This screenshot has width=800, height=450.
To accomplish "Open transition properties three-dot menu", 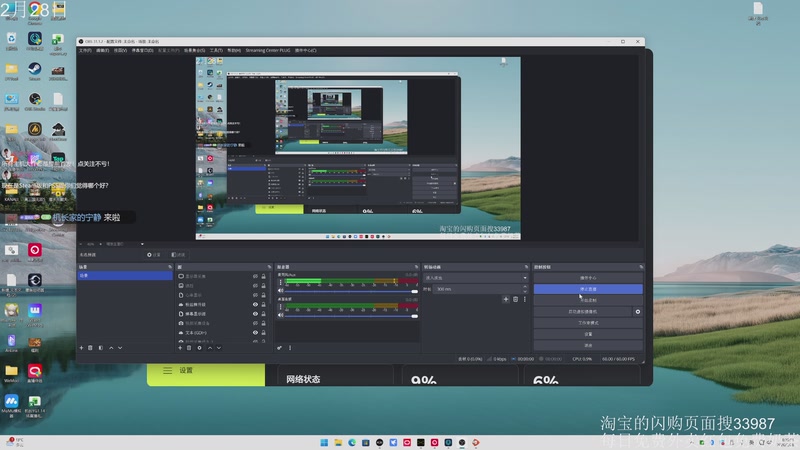I will [524, 299].
